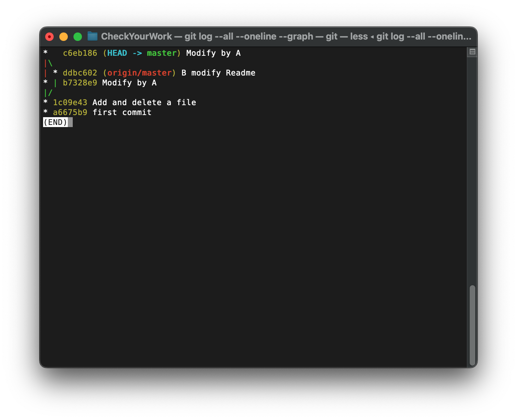Click the 'first commit' message
Viewport: 517px width, 420px height.
pyautogui.click(x=122, y=112)
